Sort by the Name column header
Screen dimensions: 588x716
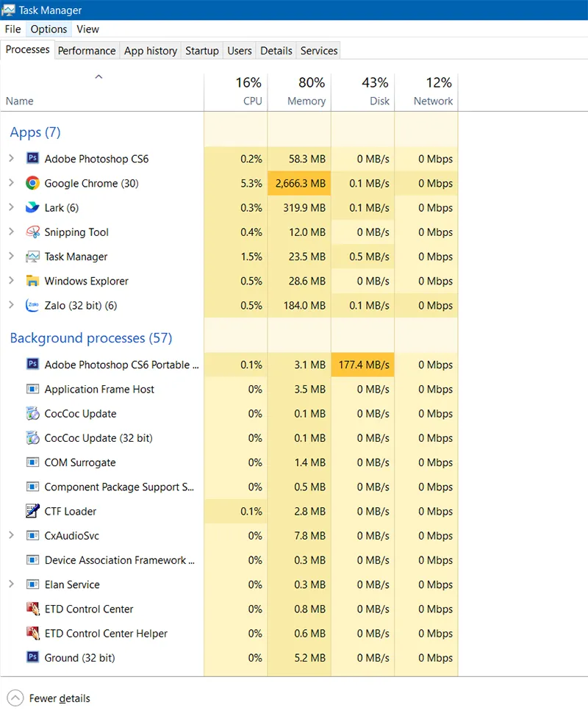coord(102,92)
